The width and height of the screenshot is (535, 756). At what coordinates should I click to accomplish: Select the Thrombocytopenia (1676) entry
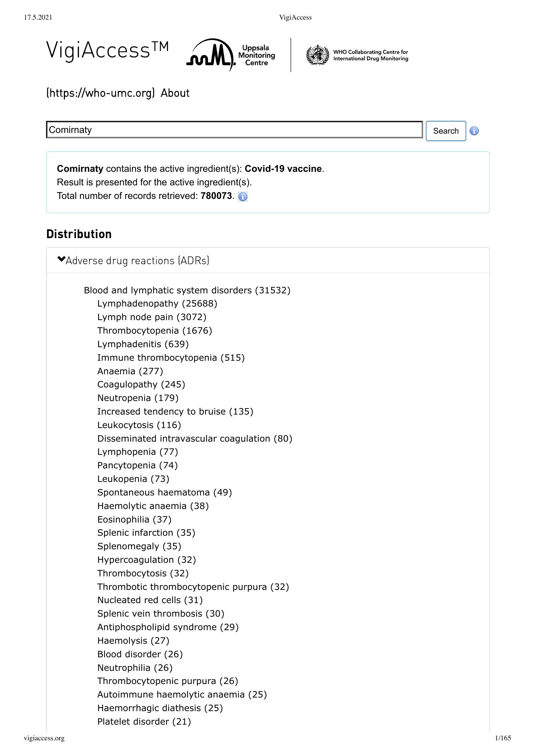click(154, 331)
